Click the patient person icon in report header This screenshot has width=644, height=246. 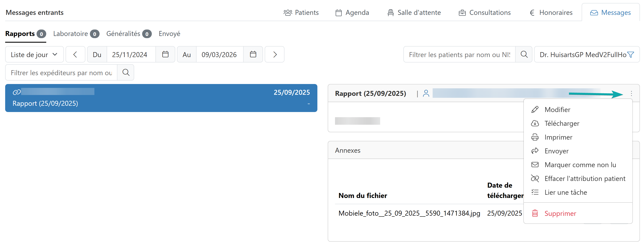[x=426, y=93]
